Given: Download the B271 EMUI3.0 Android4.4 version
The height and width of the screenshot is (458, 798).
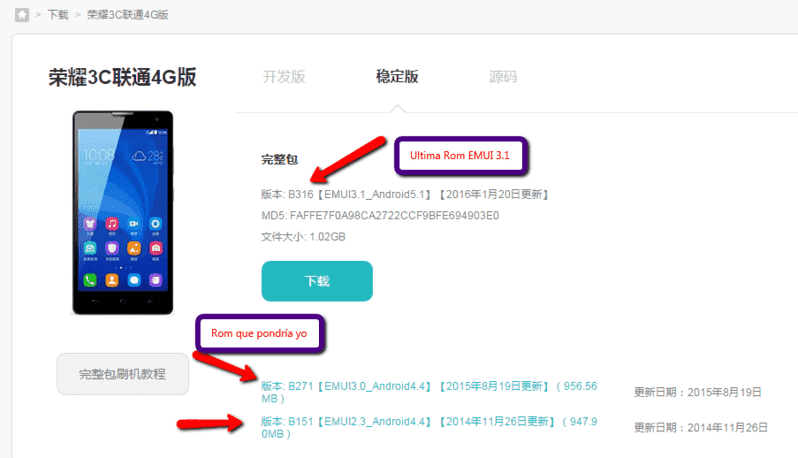Looking at the screenshot, I should click(429, 392).
